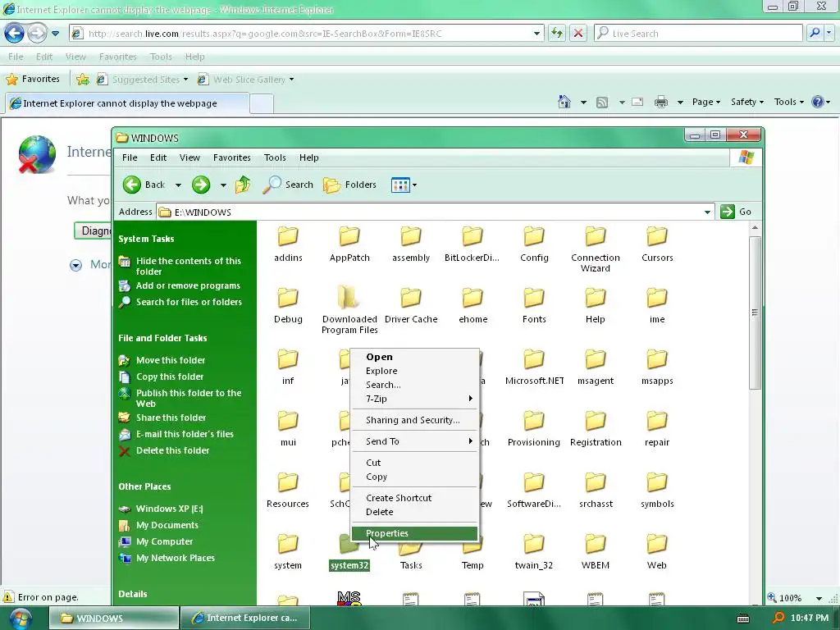The width and height of the screenshot is (840, 630).
Task: Toggle the Folders pane button
Action: tap(349, 185)
